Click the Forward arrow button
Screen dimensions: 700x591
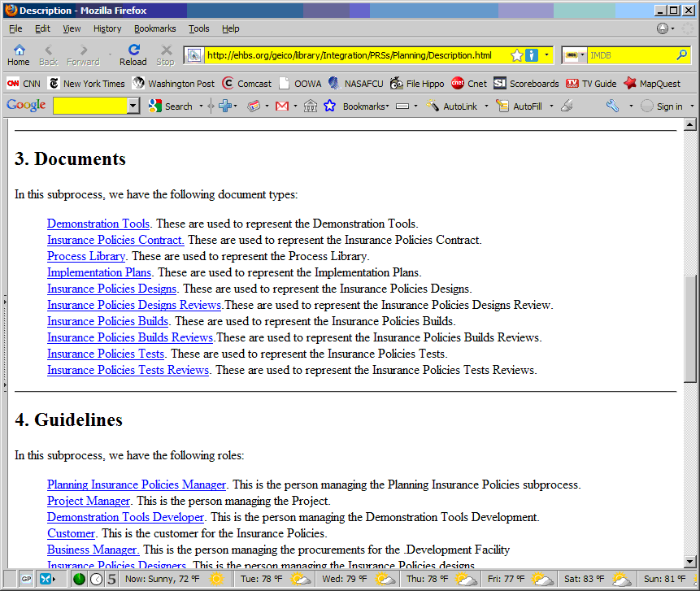coord(84,55)
